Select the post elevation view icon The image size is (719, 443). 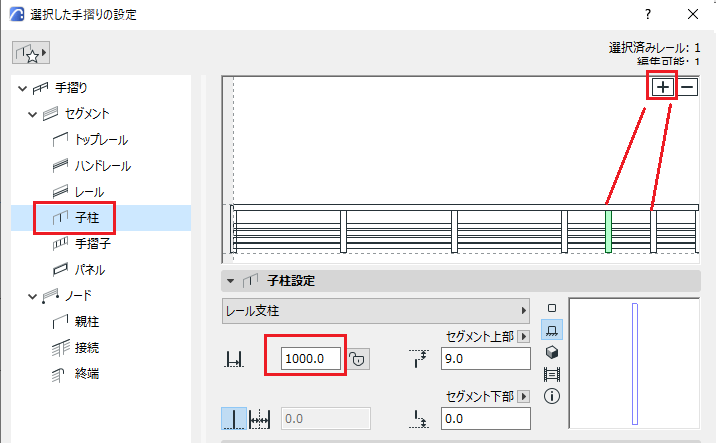[552, 330]
